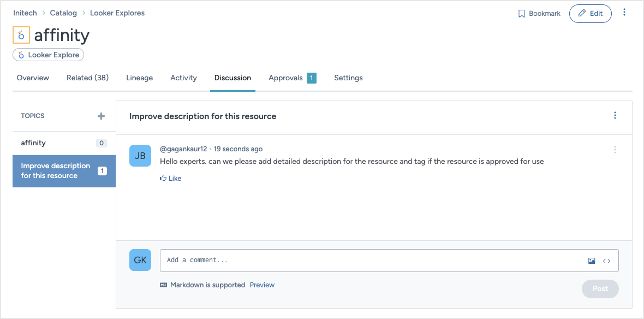Viewport: 644px width, 319px height.
Task: Switch to the Overview tab
Action: [32, 78]
